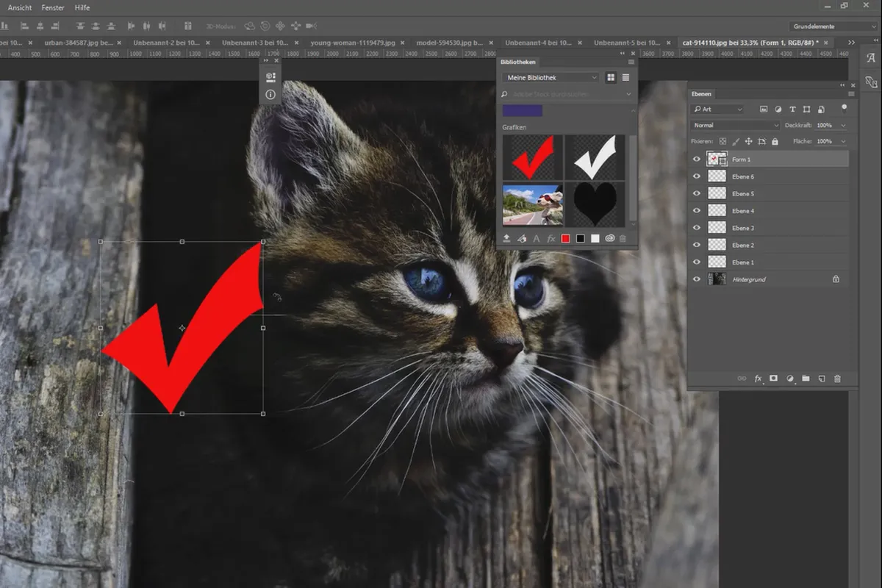Click the layer style fx icon in Ebenen panel
The width and height of the screenshot is (882, 588).
tap(758, 379)
